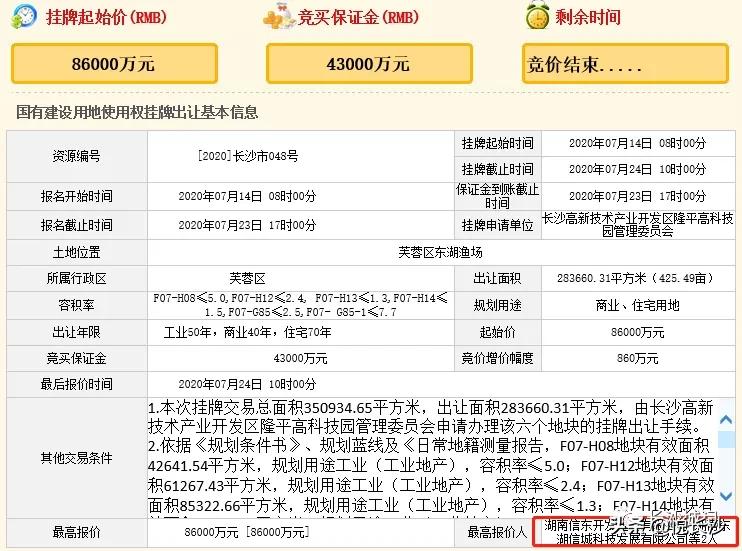
Task: Click the 43000万元 deposit box
Action: pyautogui.click(x=369, y=63)
